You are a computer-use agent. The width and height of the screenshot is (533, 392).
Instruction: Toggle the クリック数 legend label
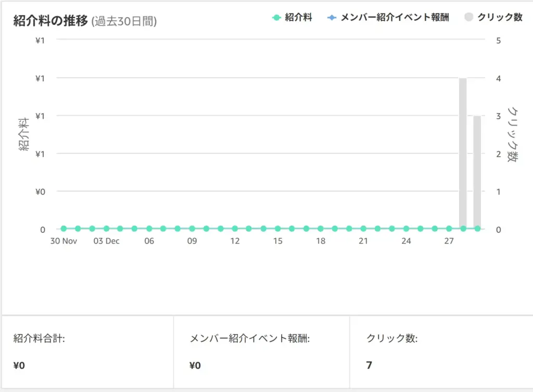pyautogui.click(x=500, y=18)
